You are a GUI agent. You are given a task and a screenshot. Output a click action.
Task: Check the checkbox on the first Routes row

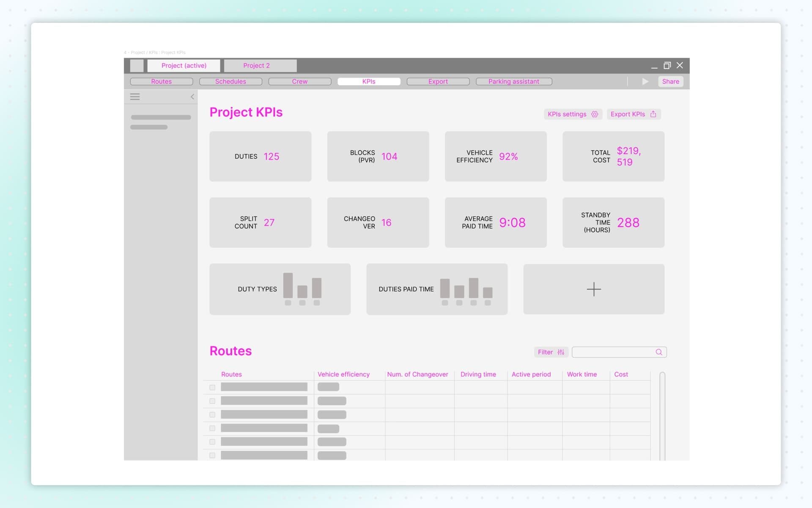tap(212, 387)
